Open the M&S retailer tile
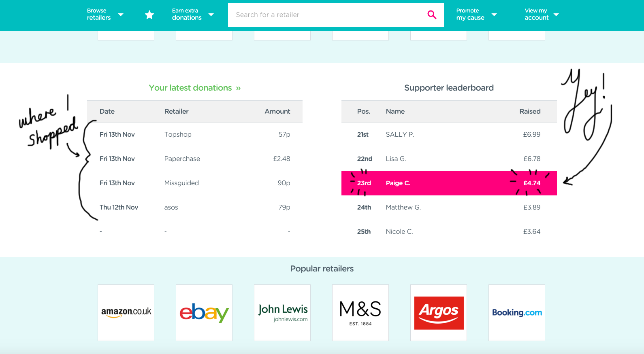Image resolution: width=644 pixels, height=354 pixels. tap(360, 313)
